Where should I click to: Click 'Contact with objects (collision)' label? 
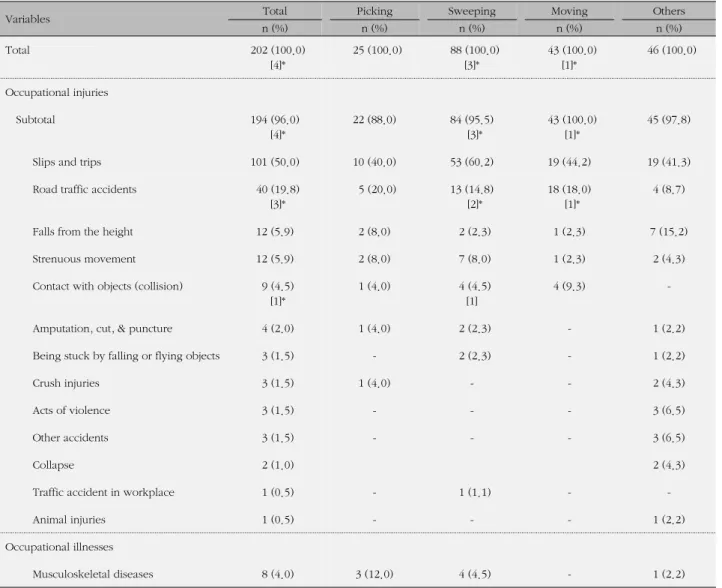point(107,286)
